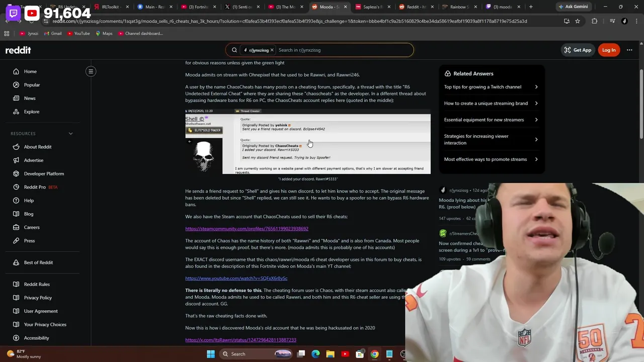
Task: Open the three-dot more options menu
Action: pos(629,50)
